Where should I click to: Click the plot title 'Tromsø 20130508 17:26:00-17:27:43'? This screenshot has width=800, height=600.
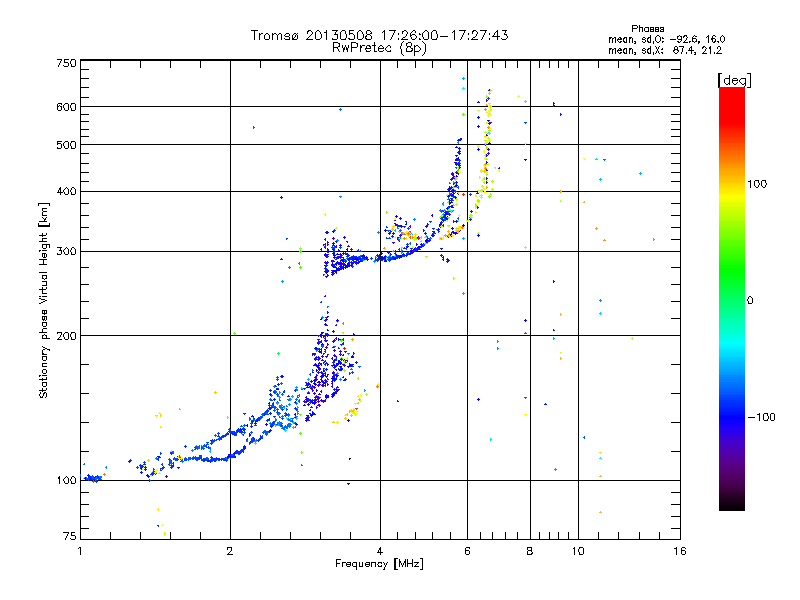point(379,35)
